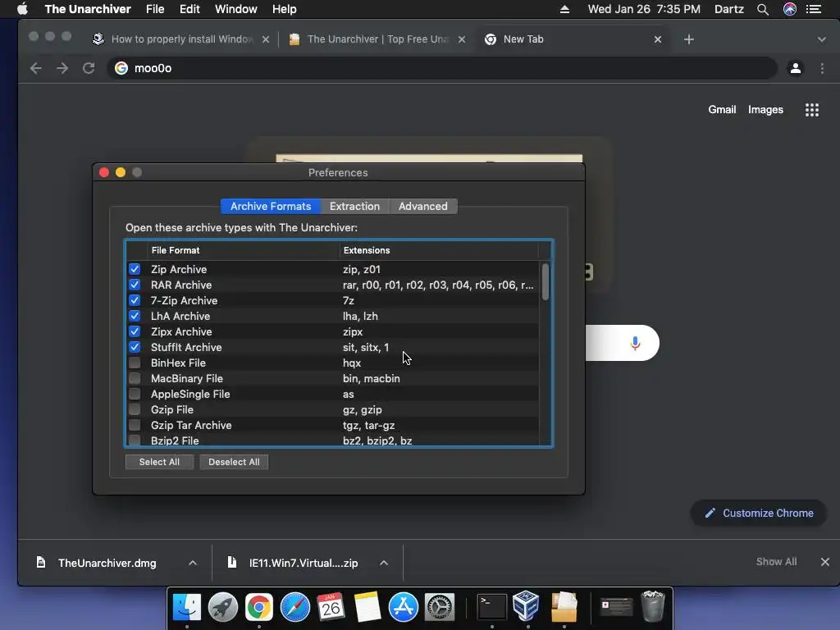The width and height of the screenshot is (840, 630).
Task: Uncheck the 7-Zip Archive checkbox
Action: pyautogui.click(x=135, y=300)
